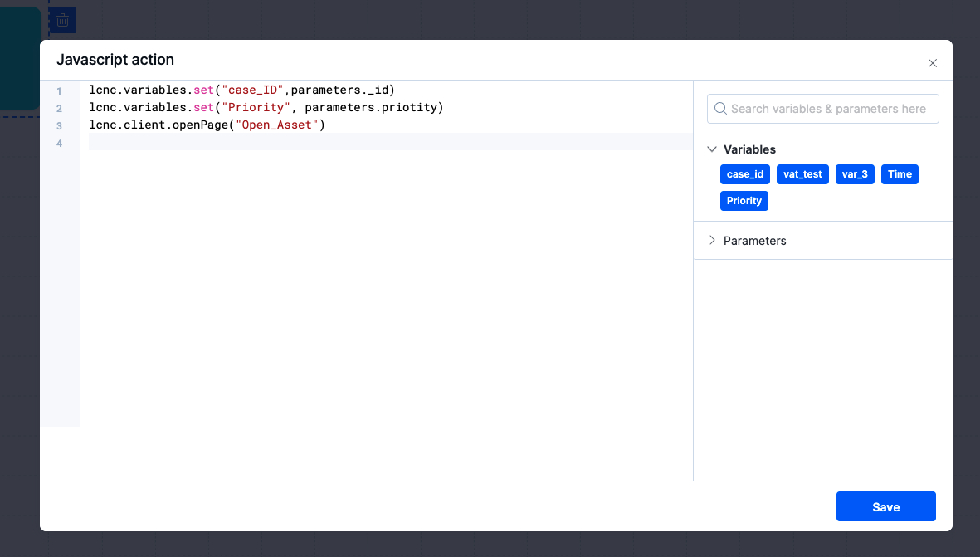Insert the Time variable chip

pos(900,174)
